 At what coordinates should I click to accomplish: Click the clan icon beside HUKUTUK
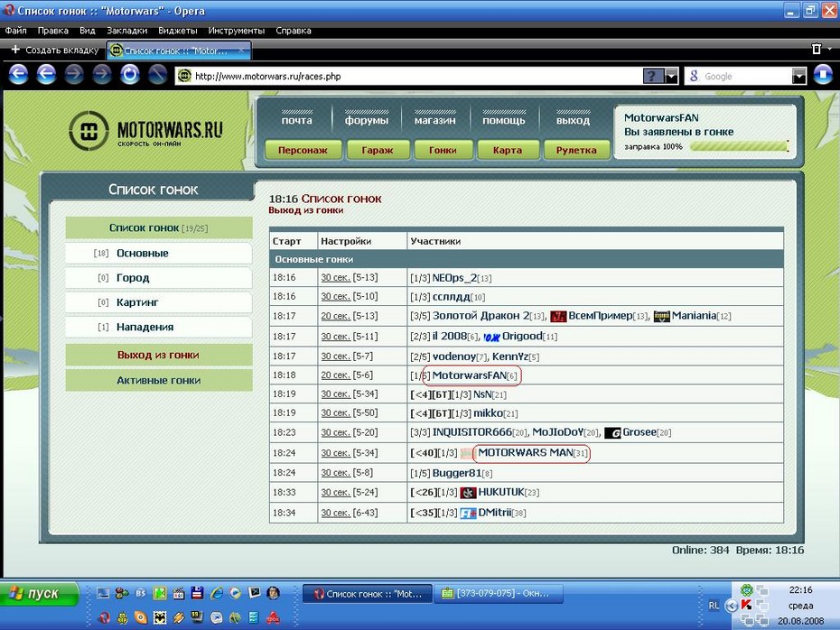pyautogui.click(x=468, y=493)
